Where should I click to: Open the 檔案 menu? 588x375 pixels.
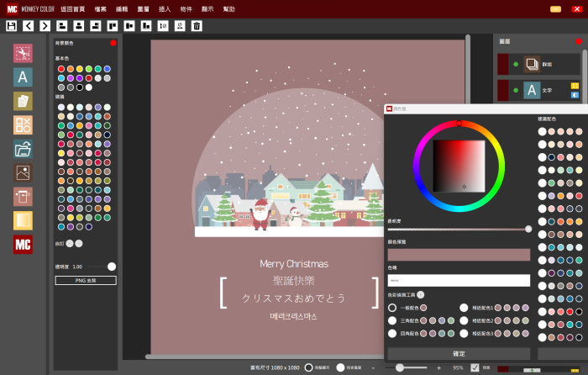[101, 8]
